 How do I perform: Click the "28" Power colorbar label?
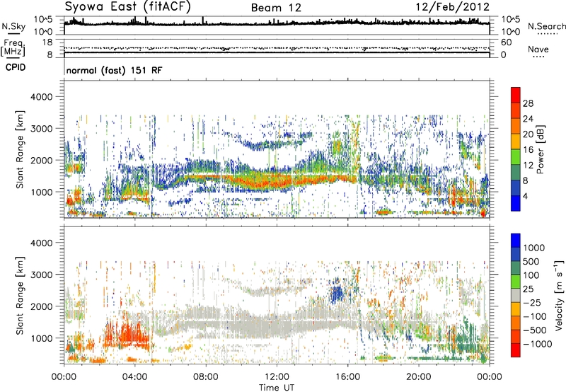pyautogui.click(x=528, y=103)
